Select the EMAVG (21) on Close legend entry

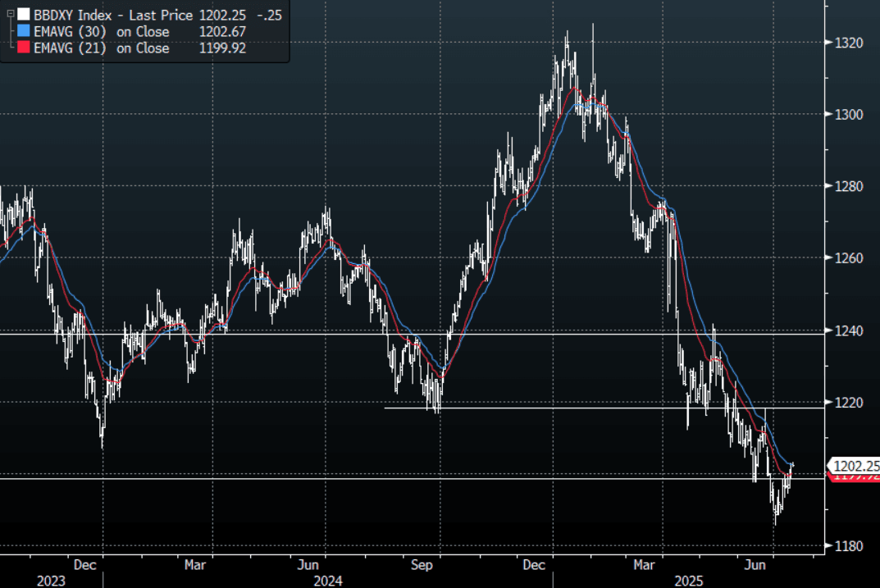(101, 48)
